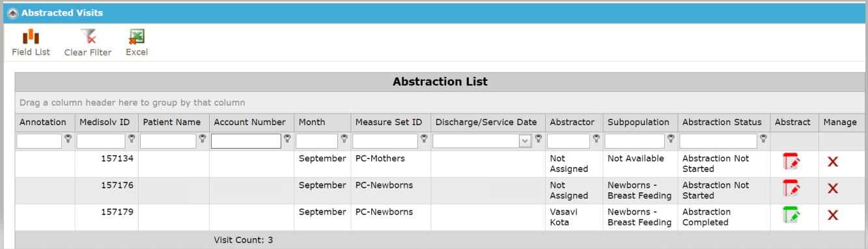
Task: Focus the Patient Name filter box
Action: [x=168, y=141]
